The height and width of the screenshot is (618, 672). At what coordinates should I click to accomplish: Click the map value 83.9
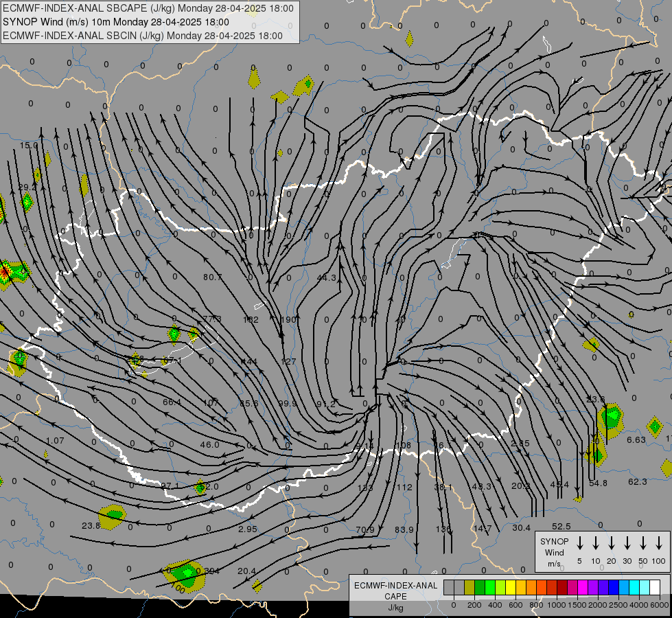click(x=404, y=529)
